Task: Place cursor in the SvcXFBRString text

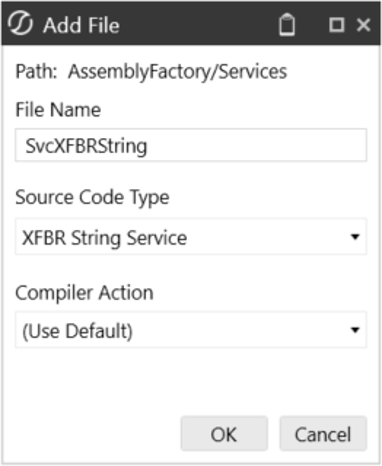Action: (86, 146)
